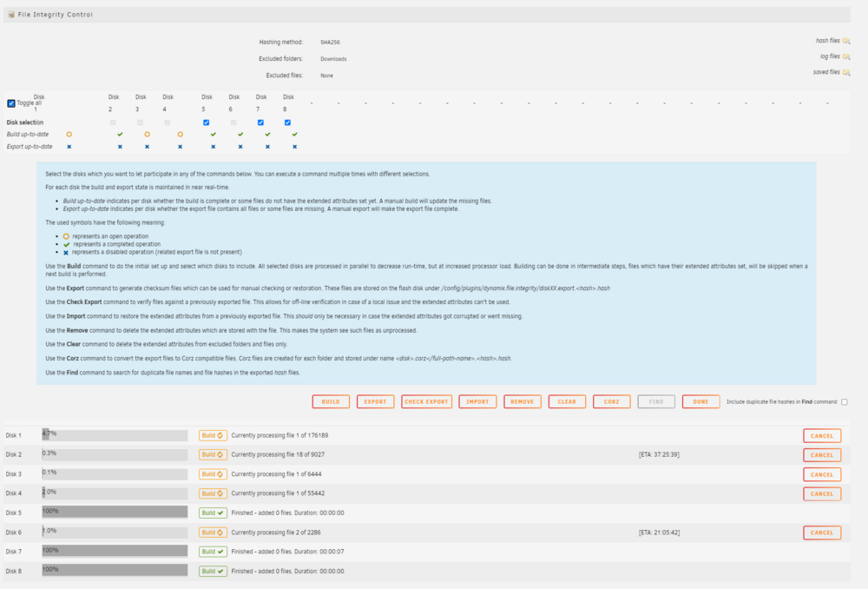Toggle the 'Toggle all' checkbox

point(11,103)
